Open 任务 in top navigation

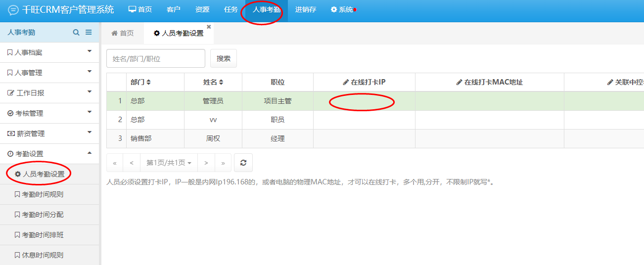(231, 10)
